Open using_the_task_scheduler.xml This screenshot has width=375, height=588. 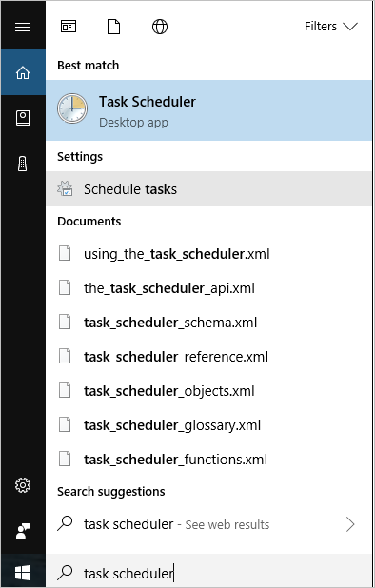[x=208, y=254]
